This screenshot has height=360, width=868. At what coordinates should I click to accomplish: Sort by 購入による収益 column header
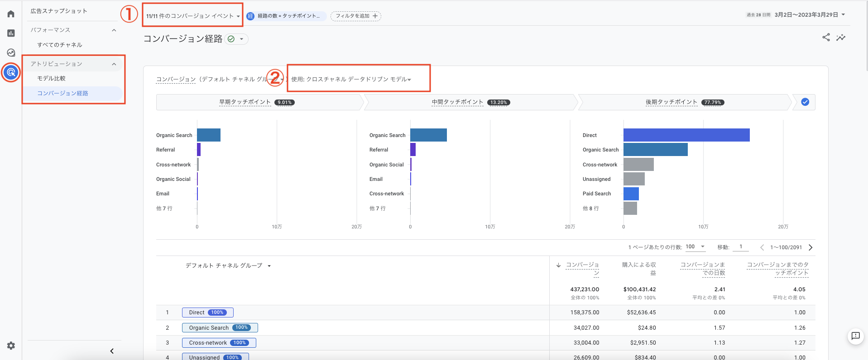(x=639, y=269)
